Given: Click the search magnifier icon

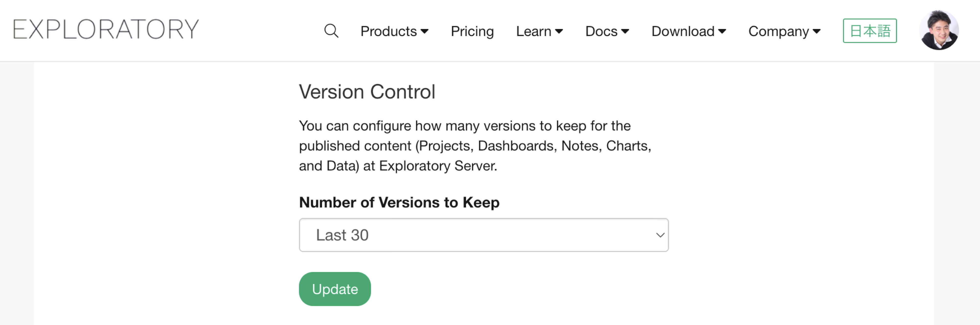Looking at the screenshot, I should click(x=331, y=31).
